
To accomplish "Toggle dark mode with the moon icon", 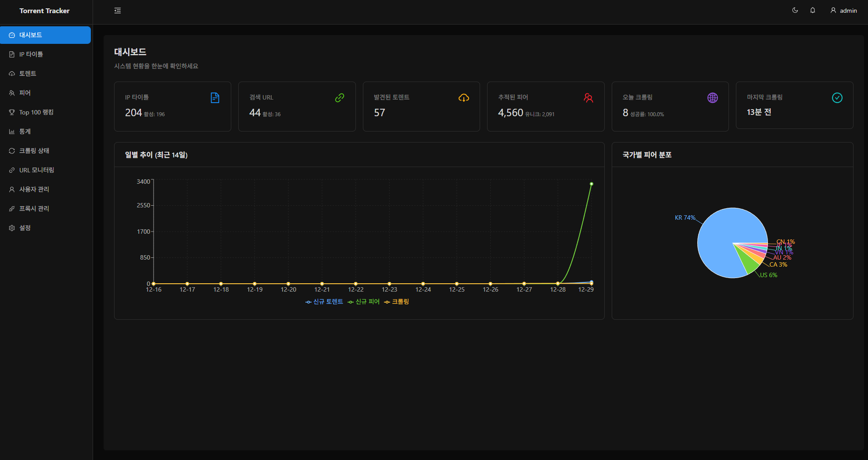I will (x=795, y=11).
